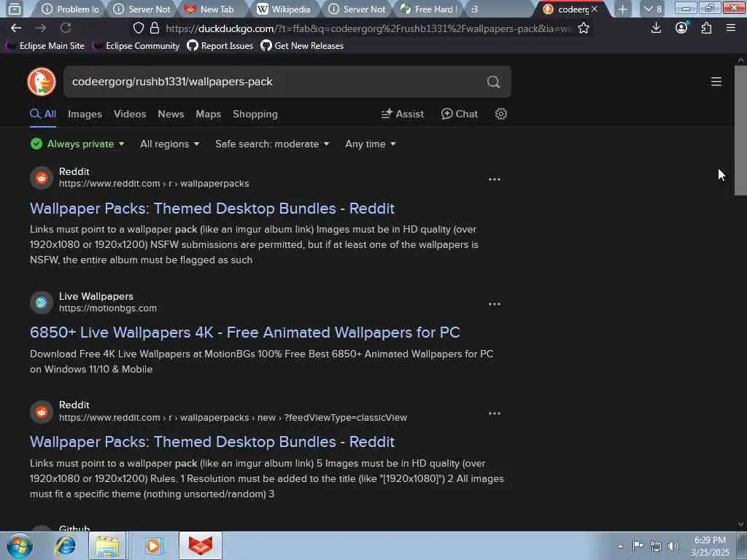Screen dimensions: 747x560
Task: Select the All search tab
Action: coord(43,114)
